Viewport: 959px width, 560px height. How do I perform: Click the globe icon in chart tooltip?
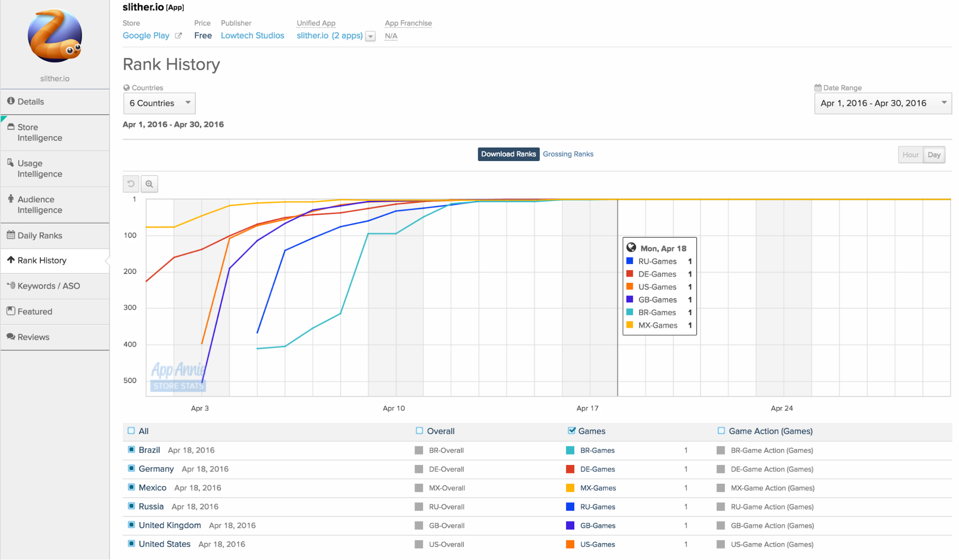point(631,248)
